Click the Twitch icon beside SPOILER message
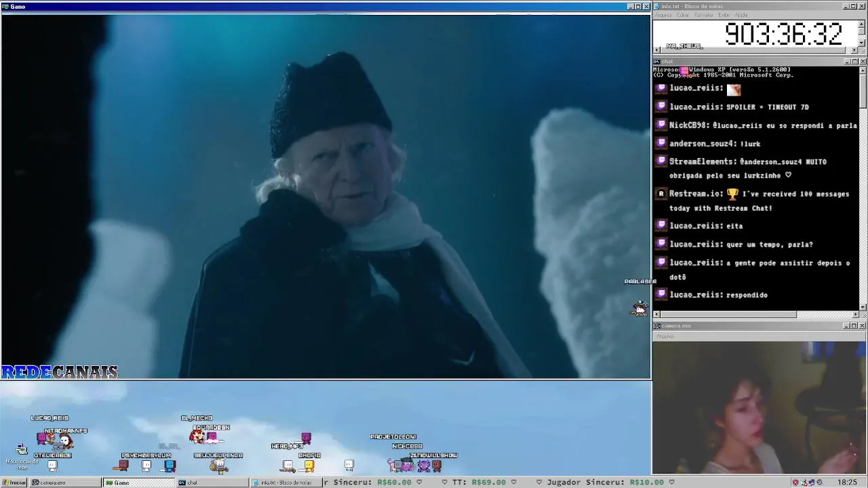The image size is (868, 488). click(661, 106)
